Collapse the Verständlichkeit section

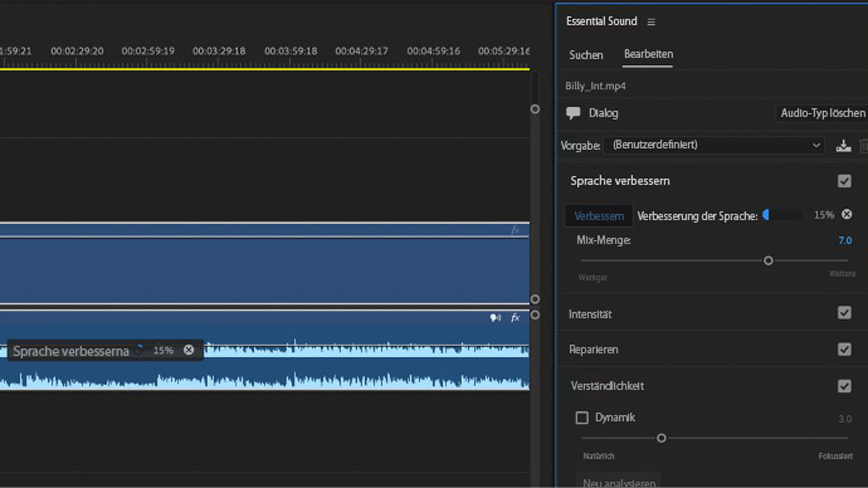pos(607,386)
